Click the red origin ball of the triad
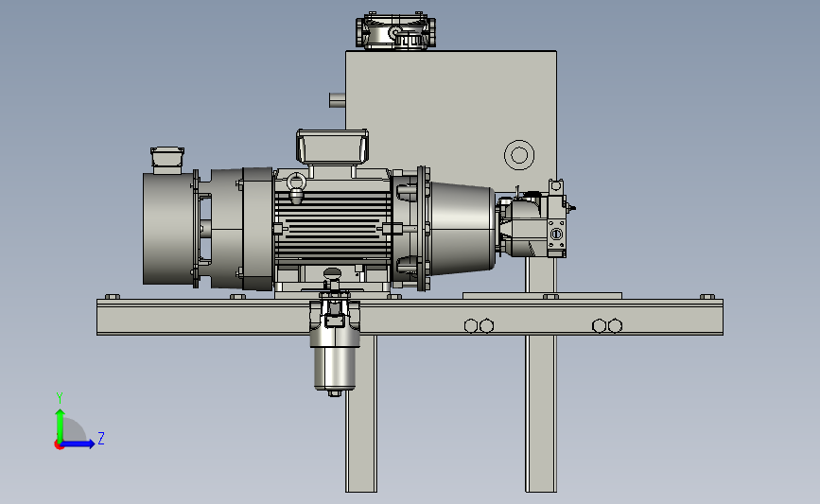Viewport: 820px width, 504px height. [59, 445]
